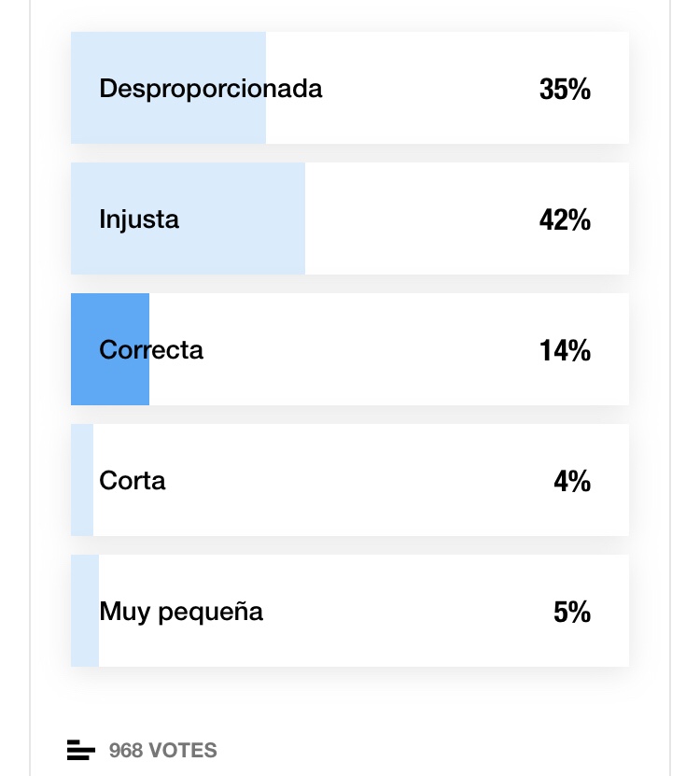Image resolution: width=700 pixels, height=776 pixels.
Task: Click the poll results bars icon
Action: coord(81,749)
